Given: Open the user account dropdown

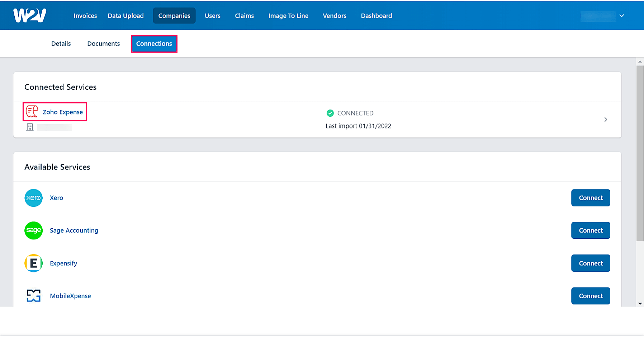Looking at the screenshot, I should 621,16.
